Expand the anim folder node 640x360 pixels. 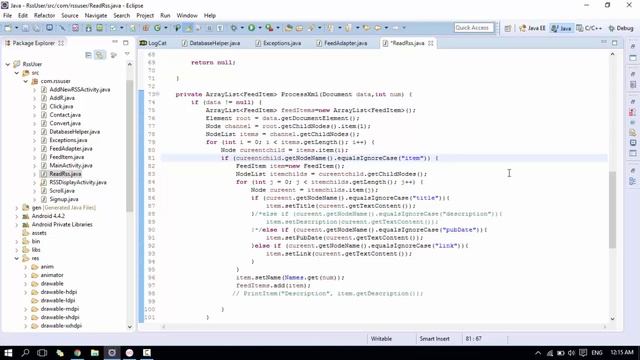[26, 267]
